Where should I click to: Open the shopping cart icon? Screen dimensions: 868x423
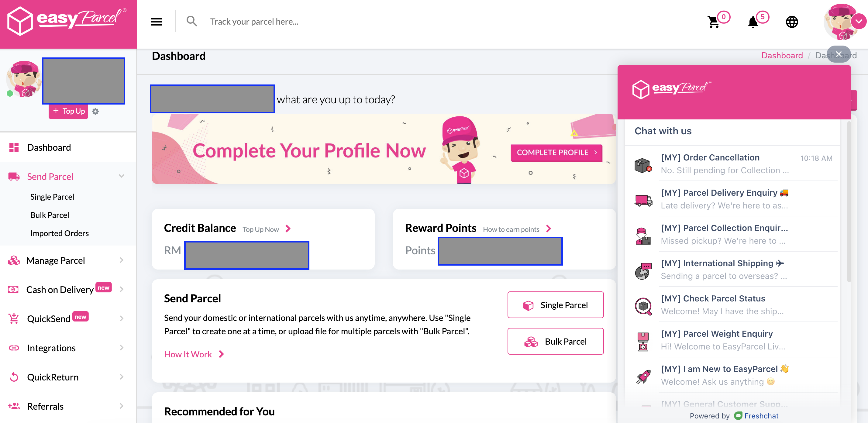click(x=714, y=22)
